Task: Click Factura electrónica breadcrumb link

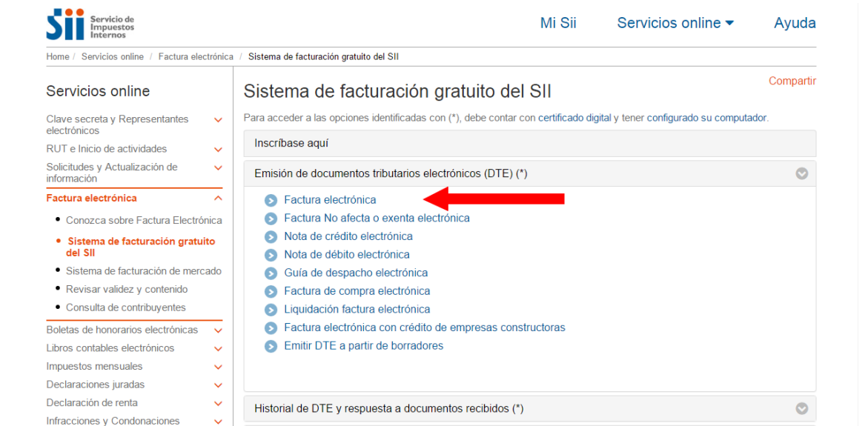Action: 196,56
